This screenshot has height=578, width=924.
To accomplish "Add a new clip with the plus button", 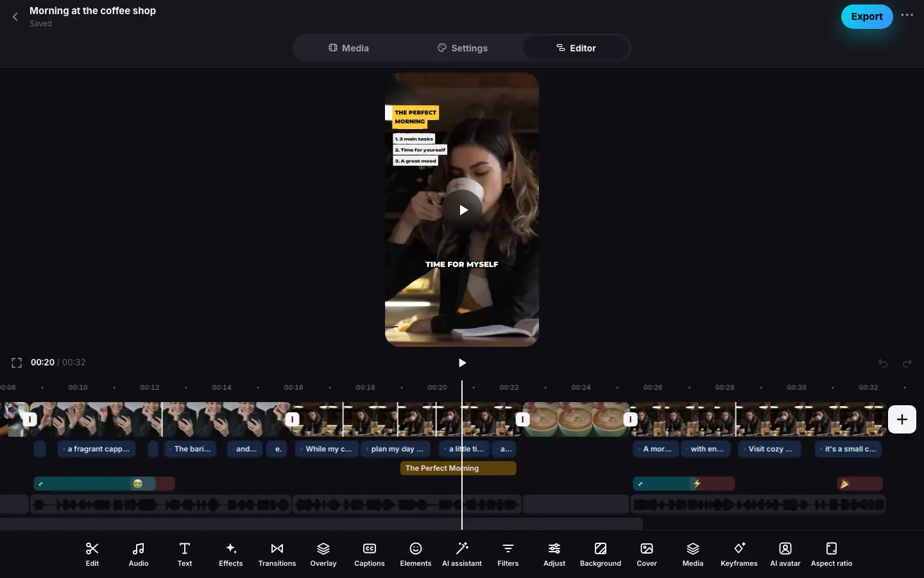I will [x=902, y=419].
